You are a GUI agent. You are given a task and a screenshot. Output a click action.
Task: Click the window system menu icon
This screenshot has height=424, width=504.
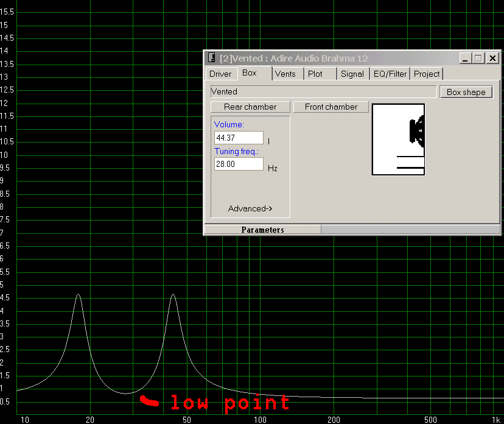click(x=211, y=58)
